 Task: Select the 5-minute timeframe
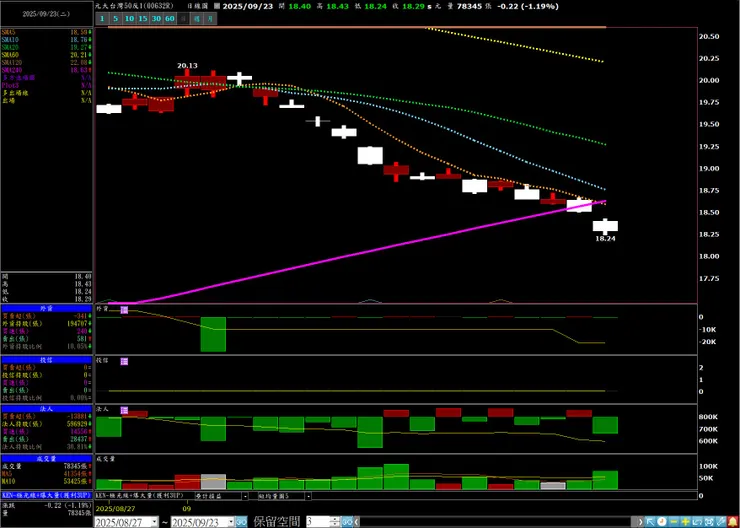(116, 19)
